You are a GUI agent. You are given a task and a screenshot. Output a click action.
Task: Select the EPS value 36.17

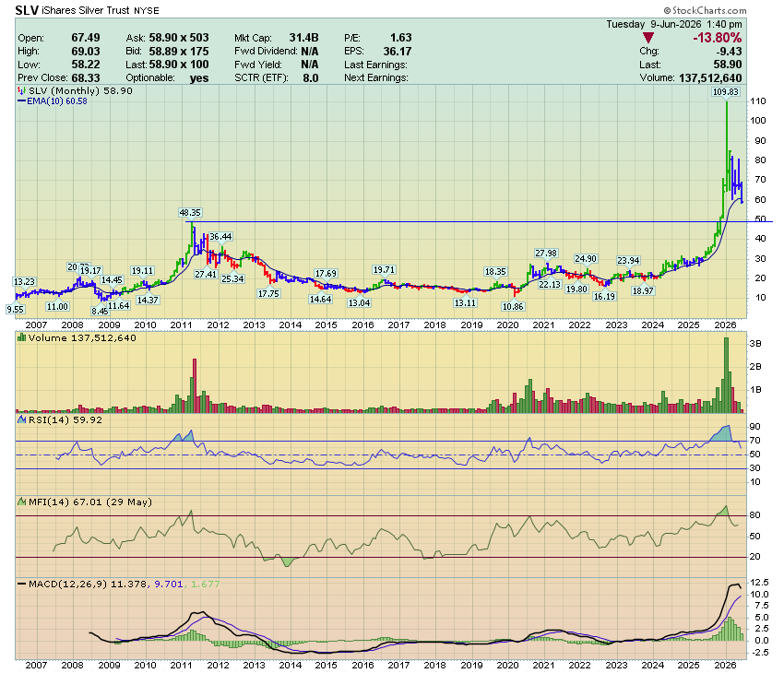[398, 52]
